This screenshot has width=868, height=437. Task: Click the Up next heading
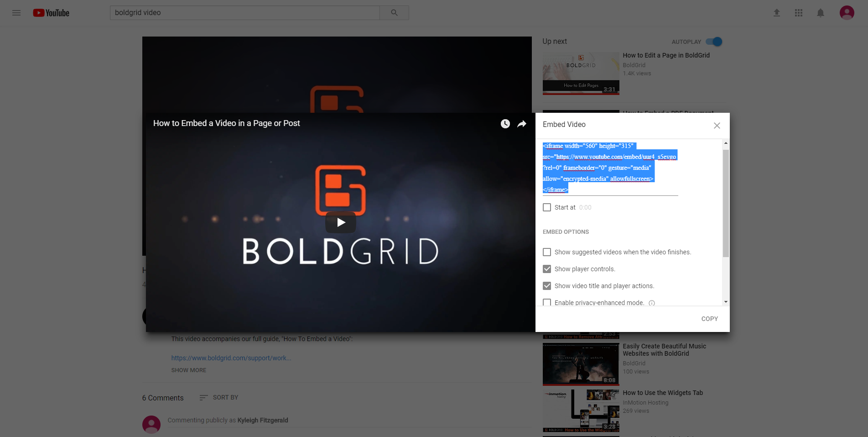click(x=555, y=42)
